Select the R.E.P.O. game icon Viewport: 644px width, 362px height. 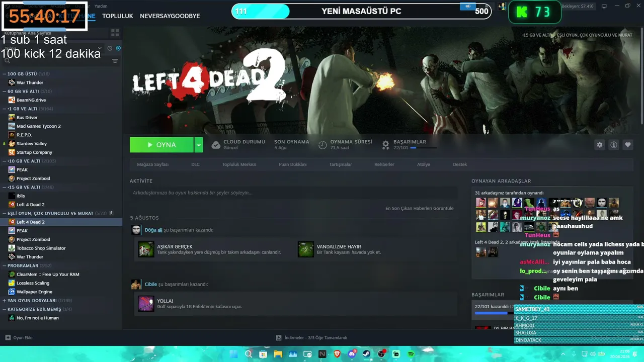pyautogui.click(x=12, y=135)
